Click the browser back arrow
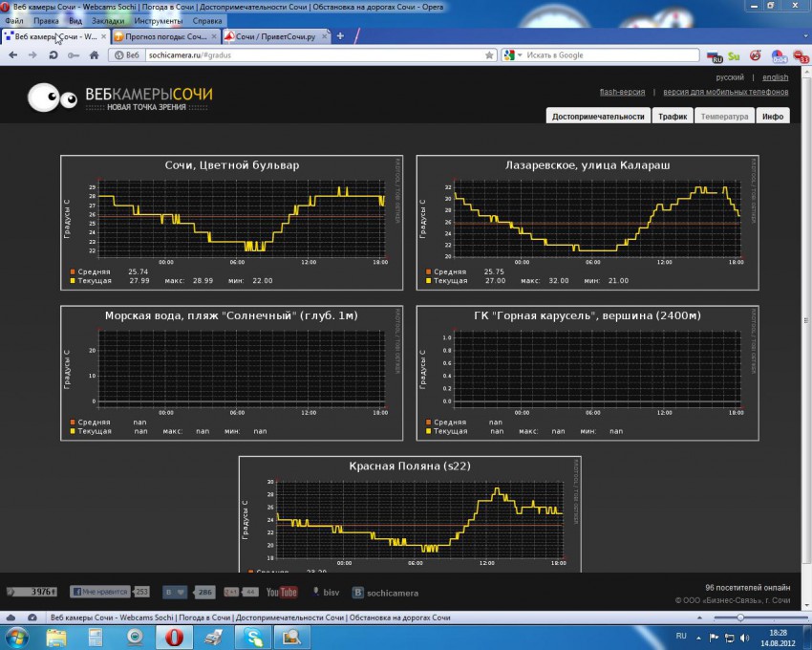The image size is (812, 650). click(x=13, y=55)
